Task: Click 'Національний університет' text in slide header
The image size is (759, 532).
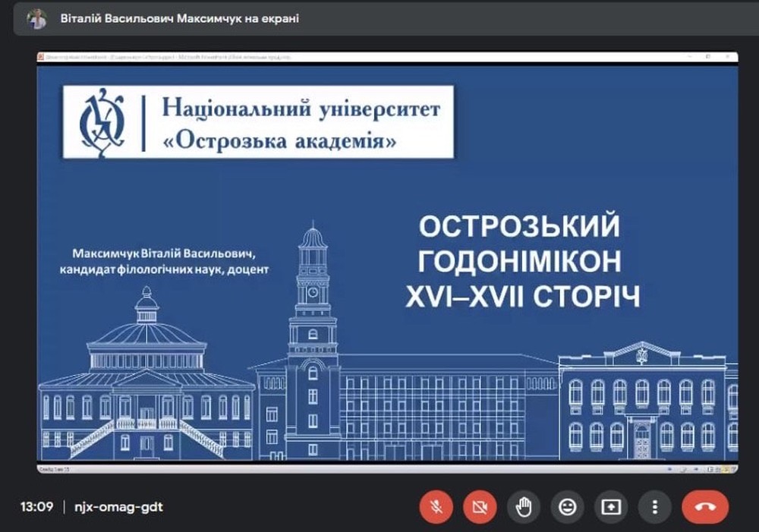Action: click(301, 108)
